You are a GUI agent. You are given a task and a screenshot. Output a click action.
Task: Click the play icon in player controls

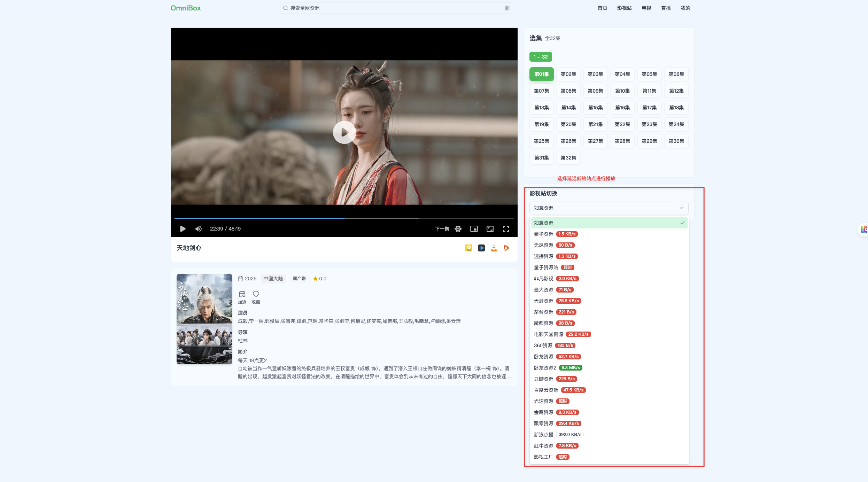tap(183, 229)
